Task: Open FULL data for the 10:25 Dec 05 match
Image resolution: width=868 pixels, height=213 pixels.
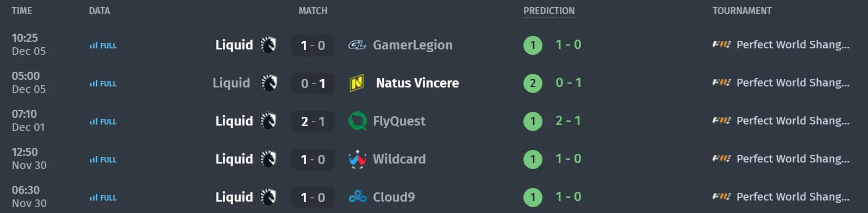Action: tap(103, 46)
